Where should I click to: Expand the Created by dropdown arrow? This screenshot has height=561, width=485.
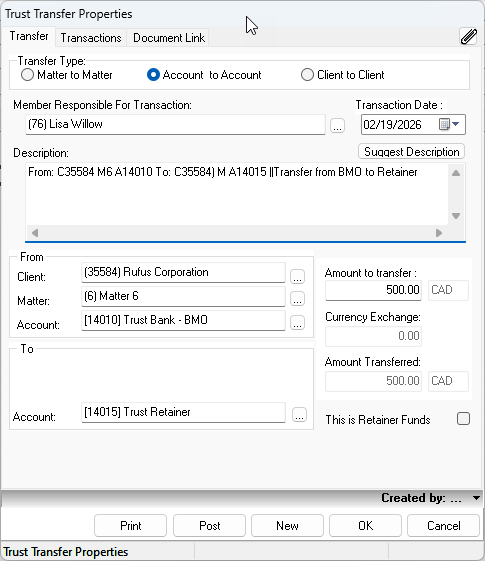[476, 498]
